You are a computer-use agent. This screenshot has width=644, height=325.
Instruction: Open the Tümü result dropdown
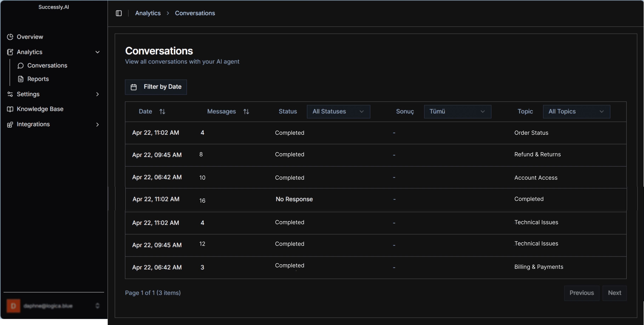457,111
